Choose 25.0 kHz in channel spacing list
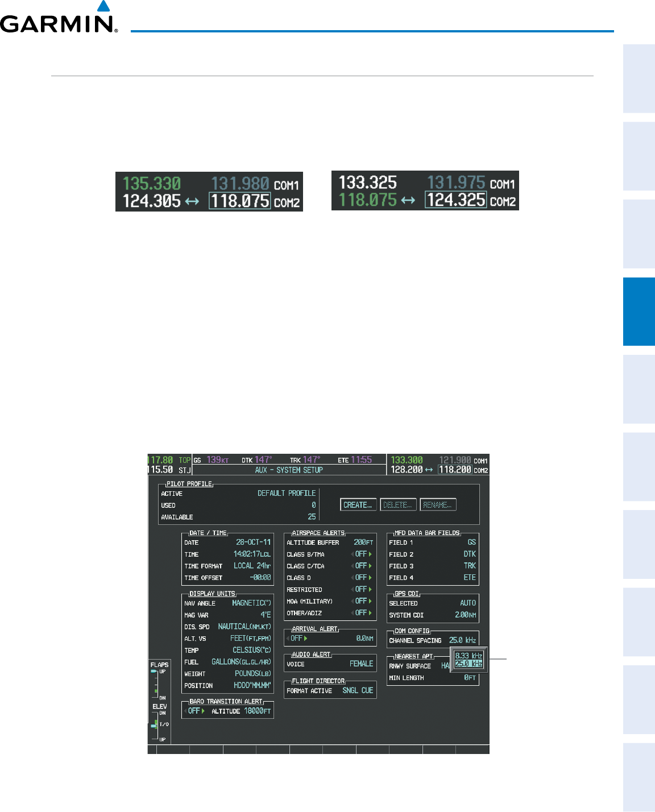 coord(469,664)
